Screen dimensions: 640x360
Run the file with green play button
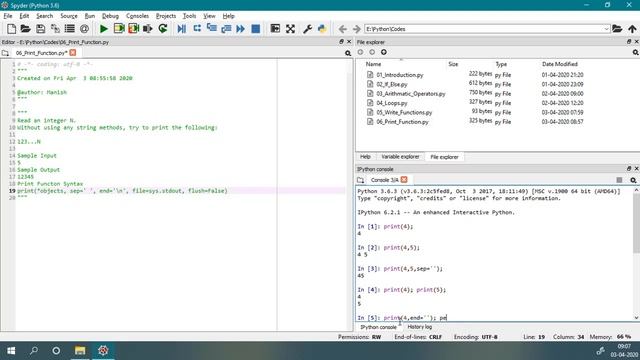click(104, 29)
